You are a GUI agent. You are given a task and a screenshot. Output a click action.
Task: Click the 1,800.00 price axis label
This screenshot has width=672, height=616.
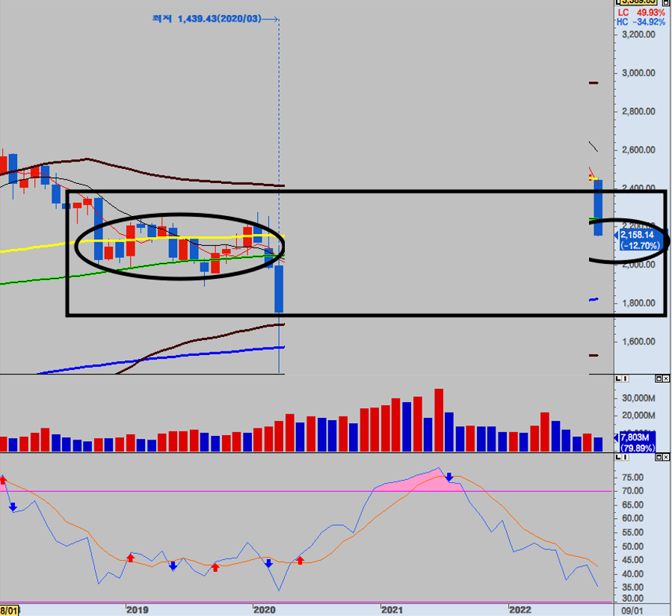[638, 303]
